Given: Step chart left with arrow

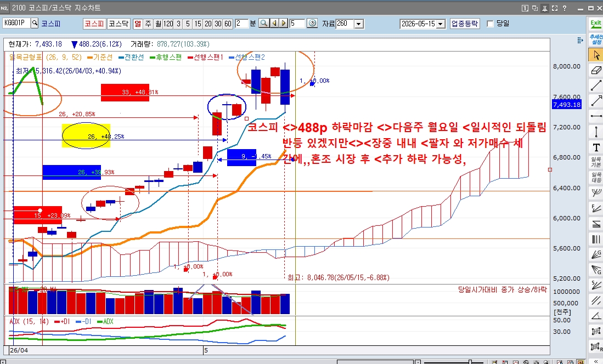Looking at the screenshot, I should tap(274, 24).
